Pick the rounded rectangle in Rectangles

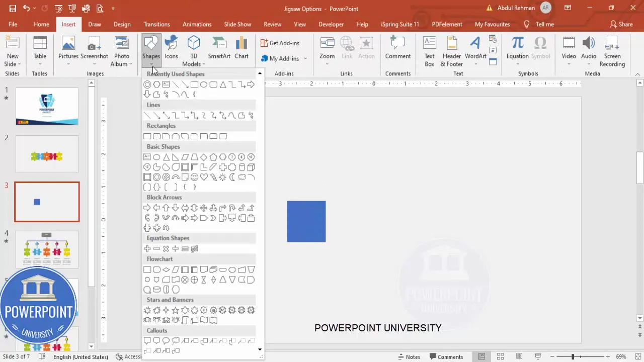156,136
